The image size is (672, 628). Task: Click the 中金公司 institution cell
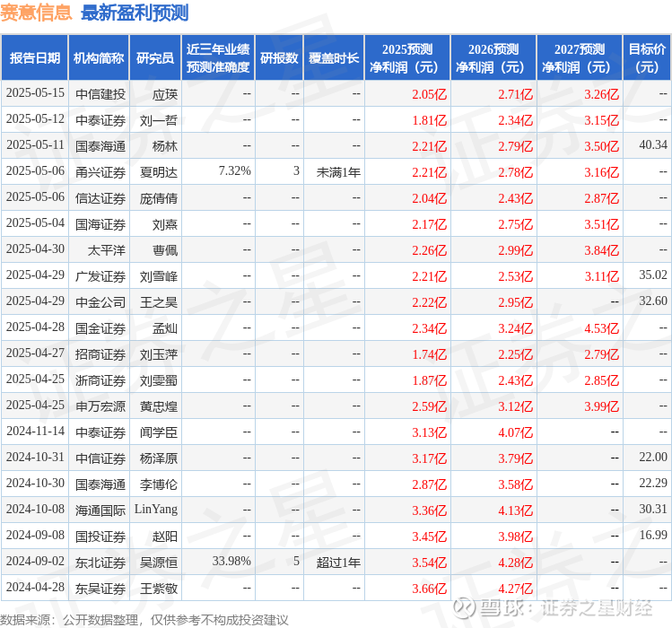[100, 302]
